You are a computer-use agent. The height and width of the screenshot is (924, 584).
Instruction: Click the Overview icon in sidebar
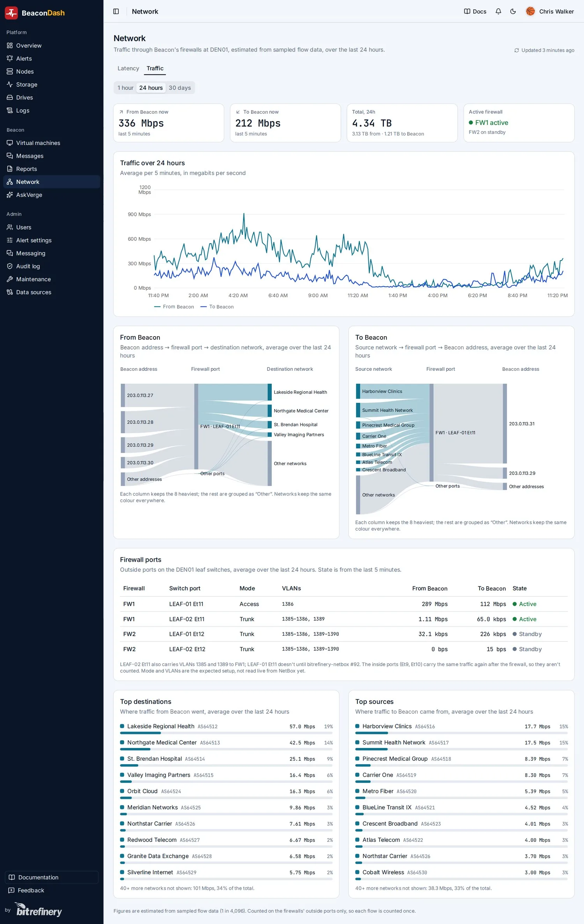(10, 46)
